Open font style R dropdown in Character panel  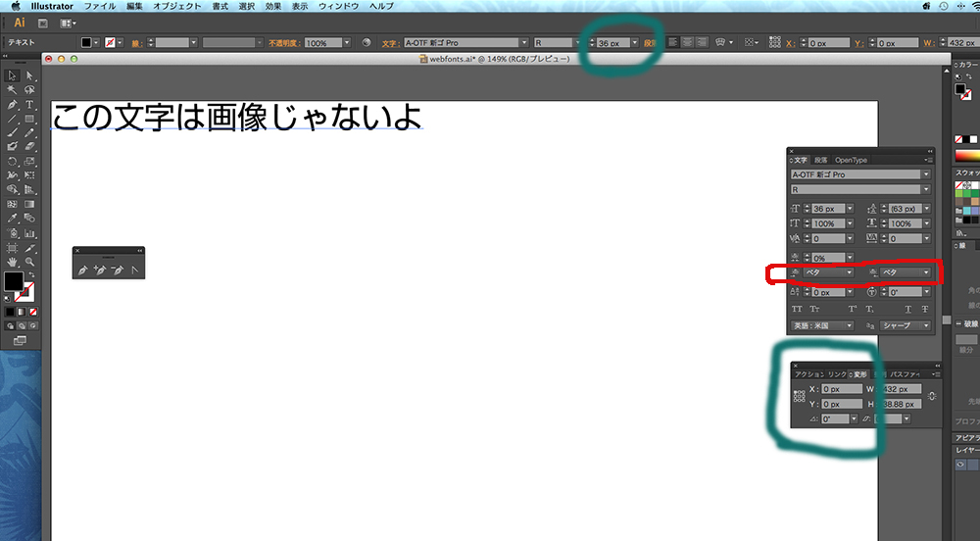(x=926, y=189)
